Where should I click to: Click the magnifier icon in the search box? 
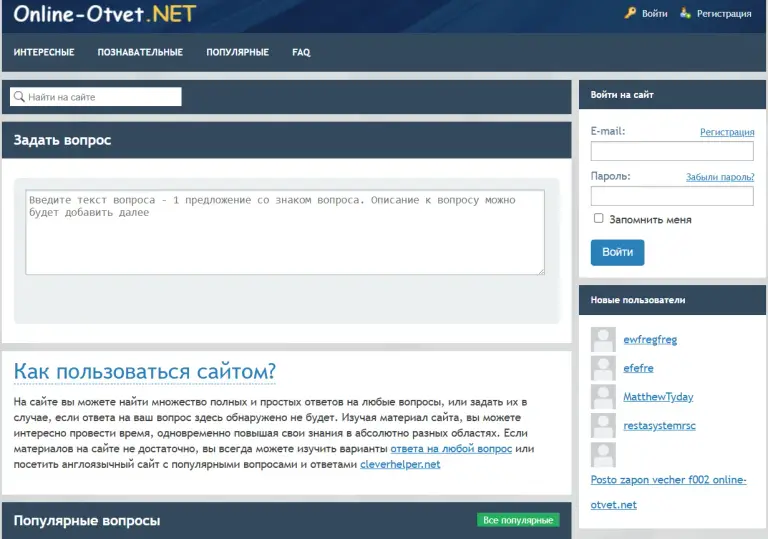coord(19,97)
